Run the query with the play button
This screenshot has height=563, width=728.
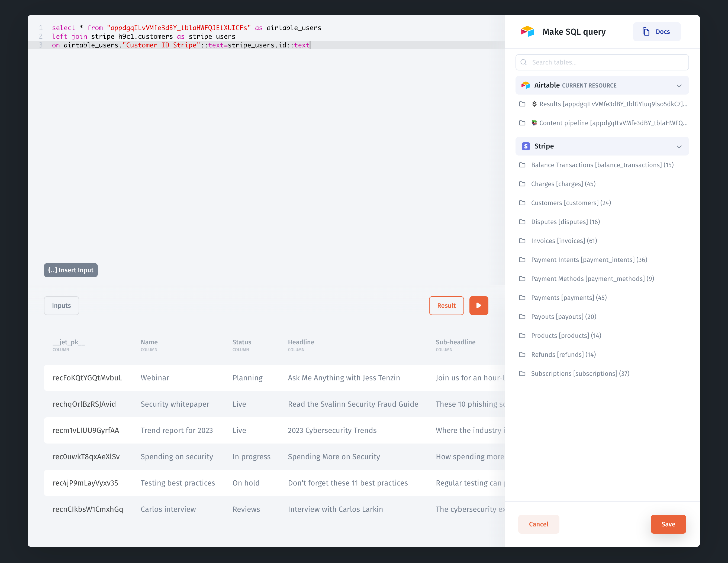(x=479, y=306)
